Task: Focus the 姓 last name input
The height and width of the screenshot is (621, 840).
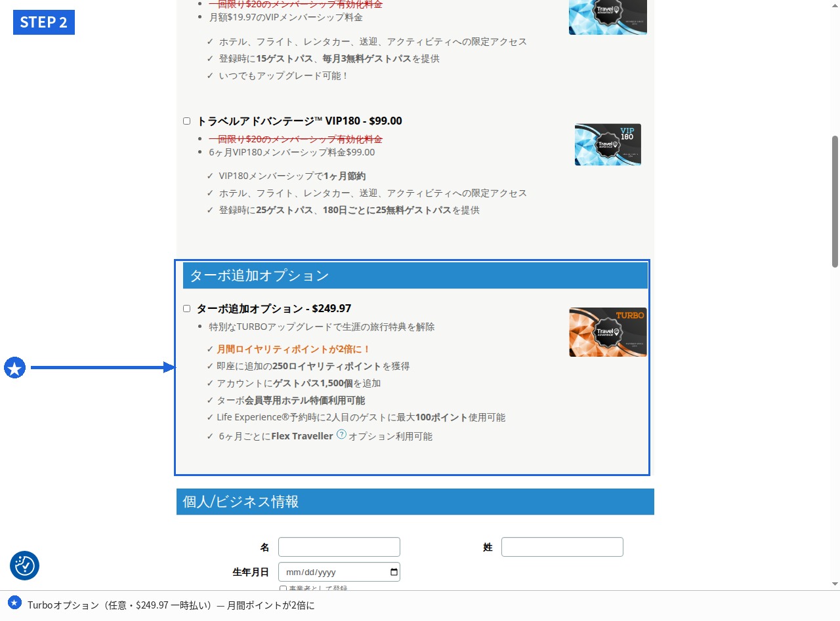Action: click(562, 547)
